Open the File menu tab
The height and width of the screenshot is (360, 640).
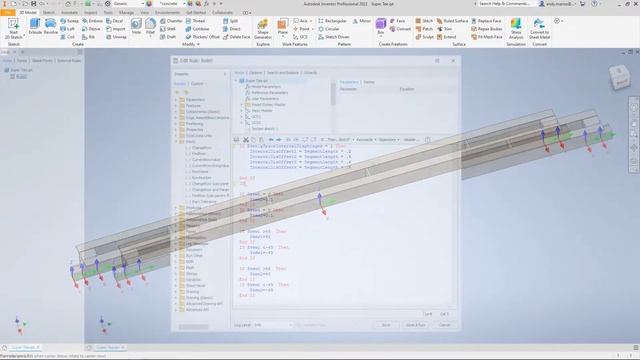click(x=8, y=13)
